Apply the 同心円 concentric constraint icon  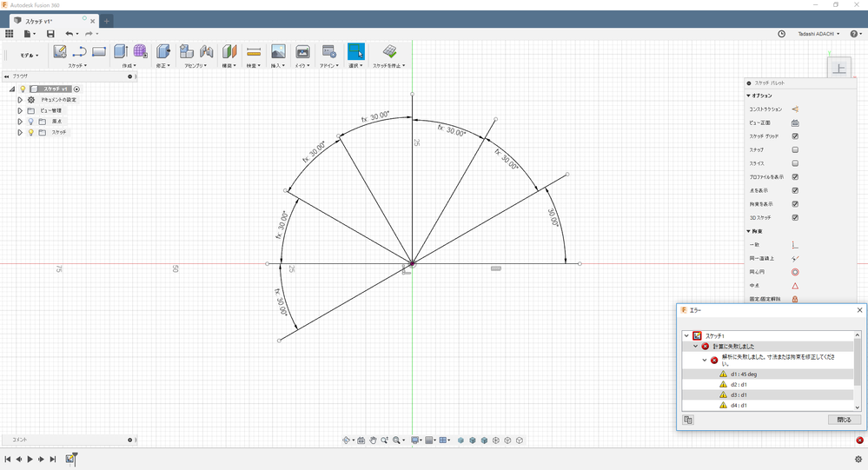pos(795,272)
